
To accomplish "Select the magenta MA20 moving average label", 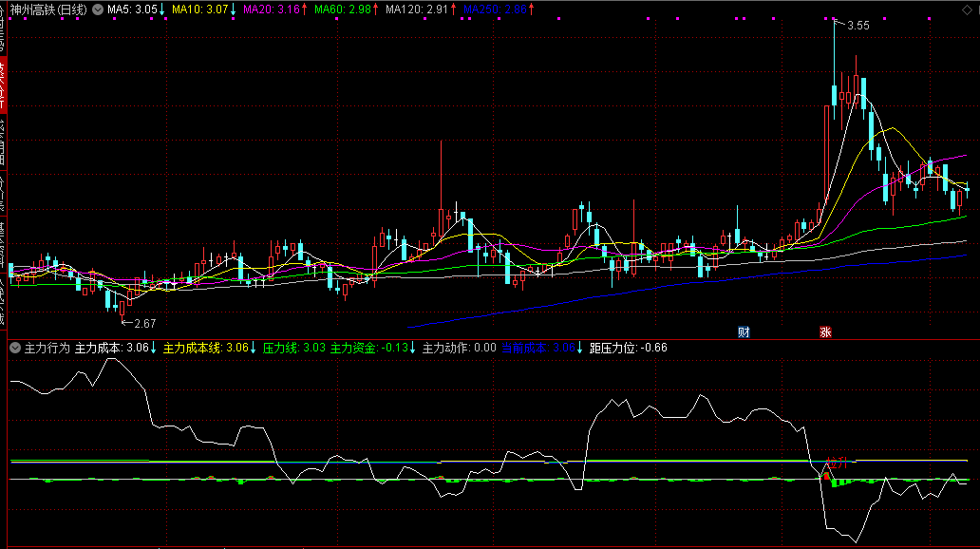I will pos(272,9).
